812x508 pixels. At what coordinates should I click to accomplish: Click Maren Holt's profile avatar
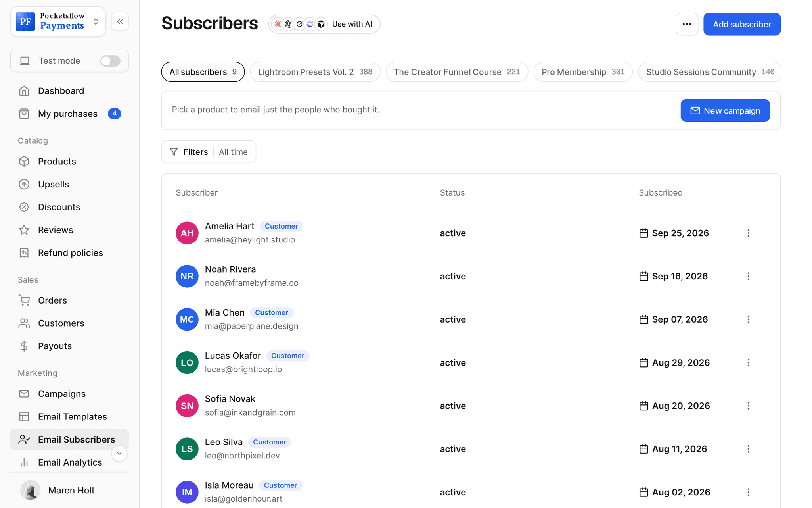coord(30,490)
